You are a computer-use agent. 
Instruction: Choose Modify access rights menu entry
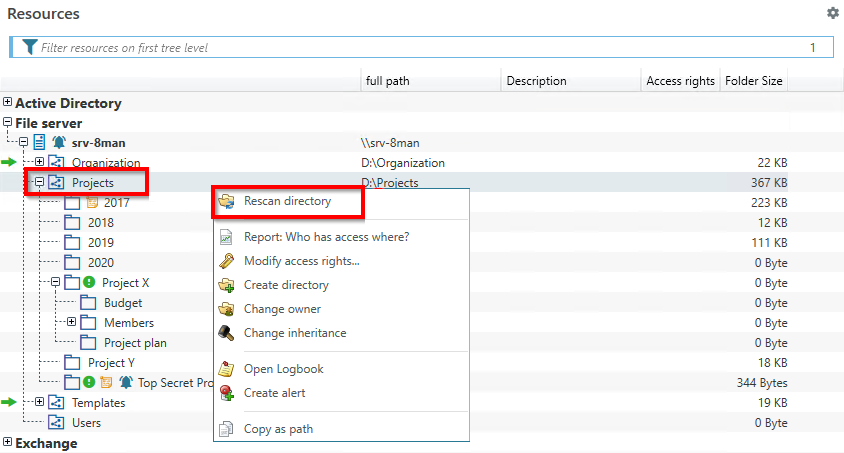point(301,261)
